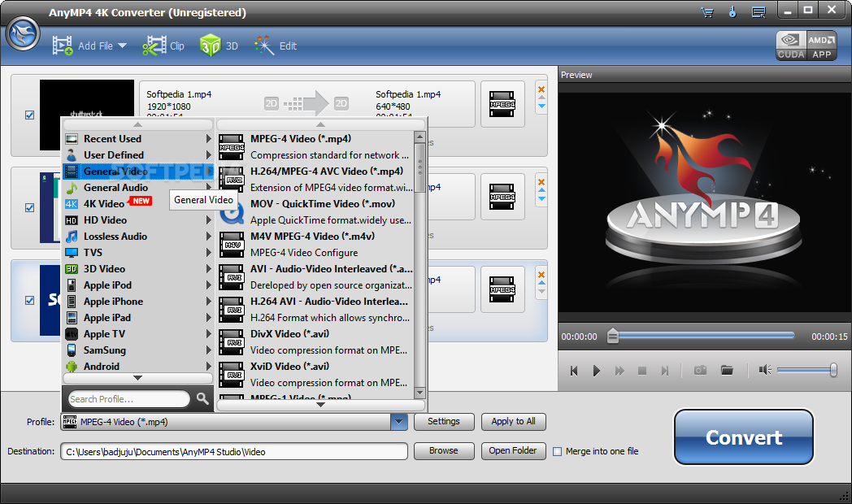This screenshot has width=852, height=504.
Task: Choose MOV - QuickTime Video format
Action: tap(315, 212)
